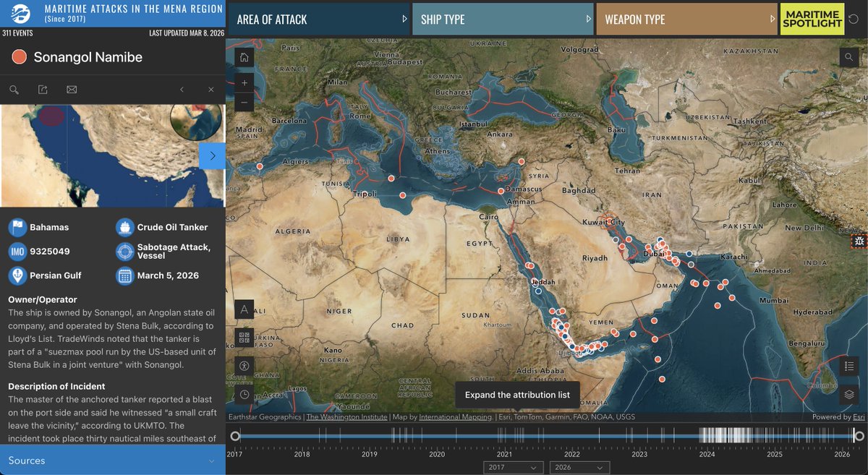
Task: Click the 'Persian Gulf' location text
Action: pos(56,275)
